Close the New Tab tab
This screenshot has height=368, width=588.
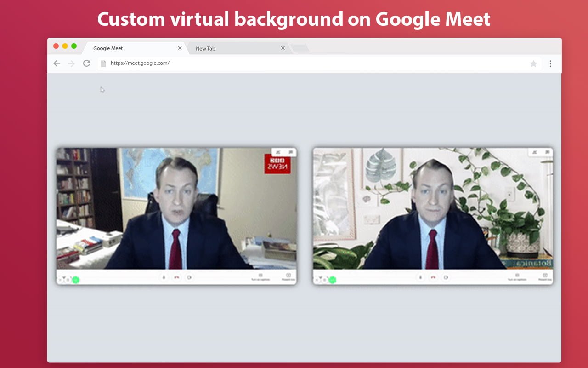283,48
